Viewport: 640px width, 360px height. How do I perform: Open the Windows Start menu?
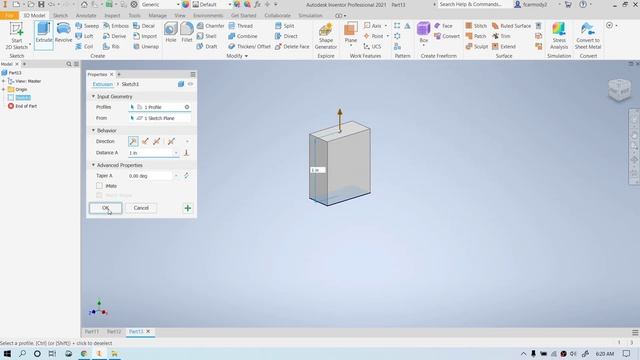click(x=7, y=353)
